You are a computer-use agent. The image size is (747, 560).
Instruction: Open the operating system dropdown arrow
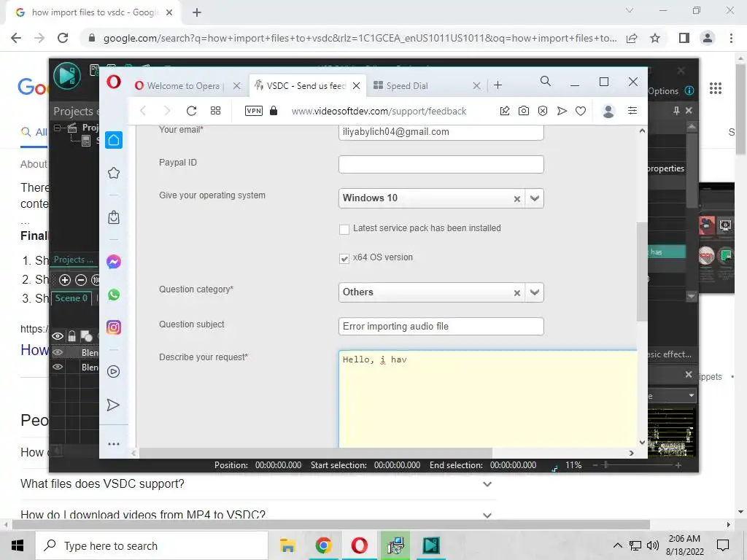tap(535, 198)
